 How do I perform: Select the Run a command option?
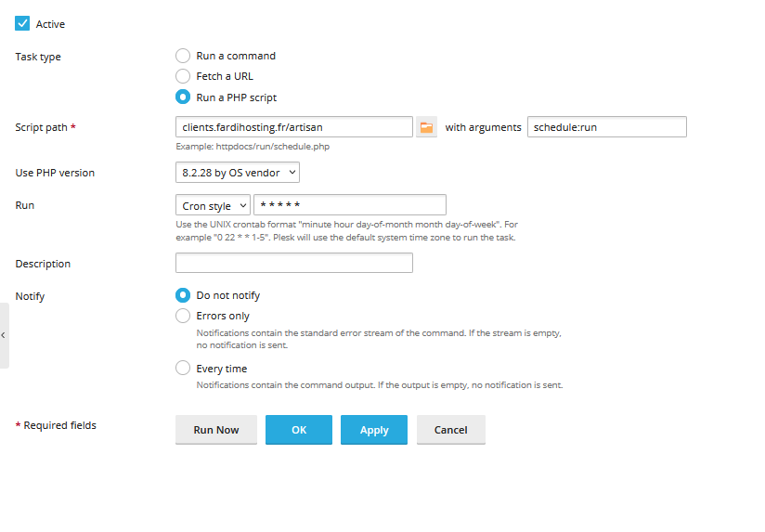(183, 56)
